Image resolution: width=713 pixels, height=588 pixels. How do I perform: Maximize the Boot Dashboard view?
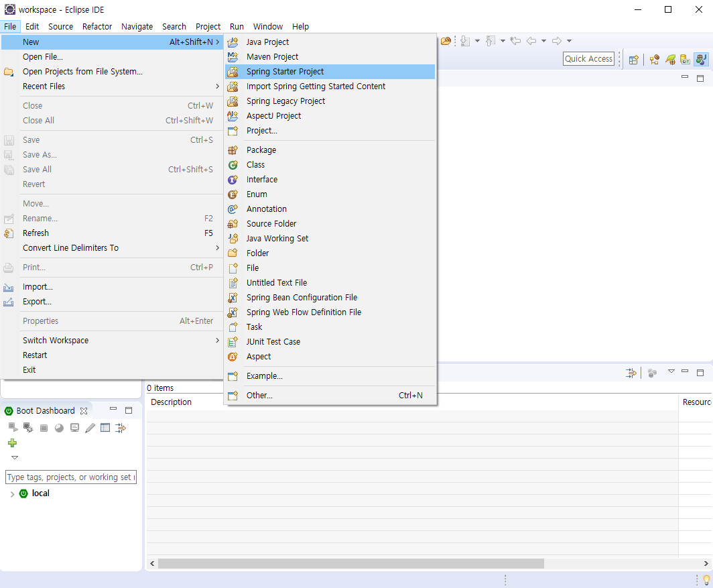point(129,410)
